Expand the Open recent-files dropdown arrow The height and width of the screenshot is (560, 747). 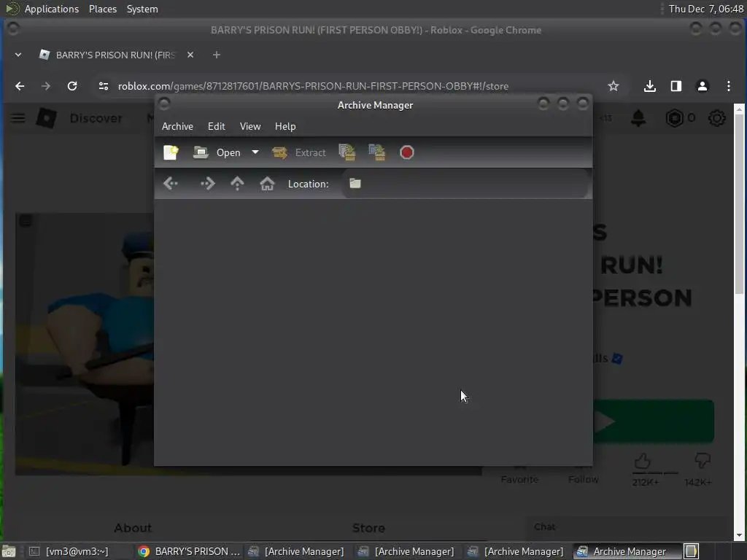coord(255,152)
